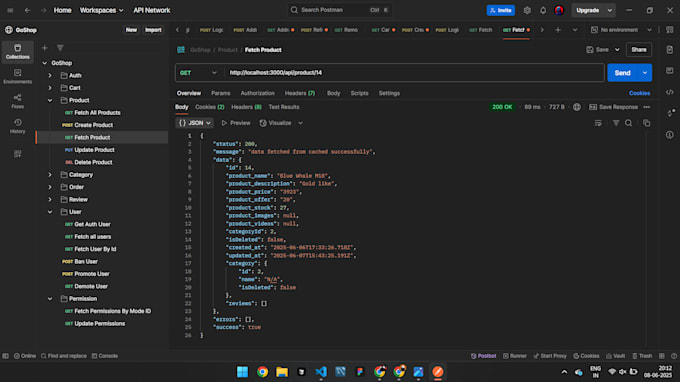Toggle word wrap in the response
The height and width of the screenshot is (382, 680).
pos(598,123)
